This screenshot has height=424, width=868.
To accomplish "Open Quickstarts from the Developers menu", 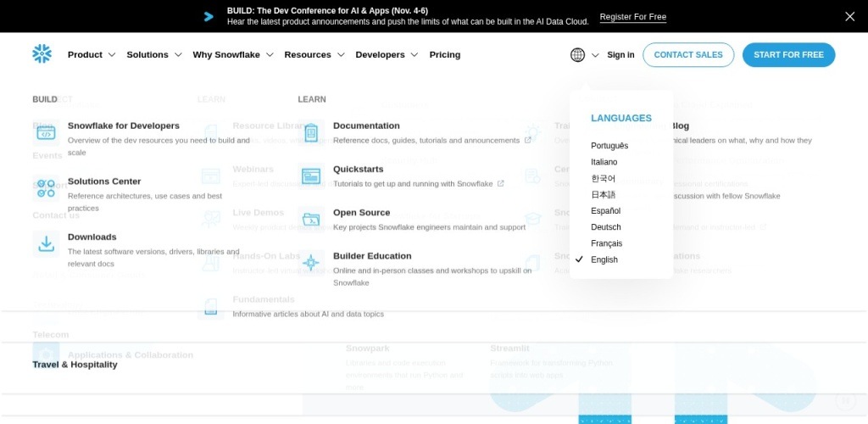I will (358, 169).
